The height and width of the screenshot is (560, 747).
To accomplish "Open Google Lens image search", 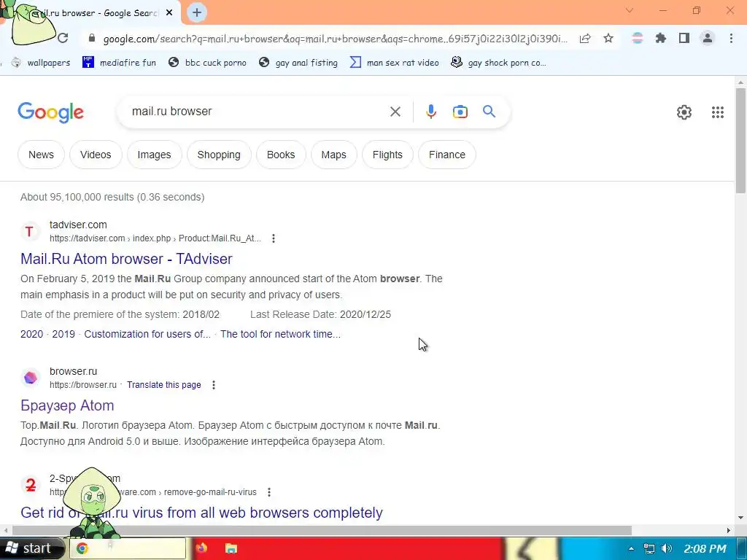I will [460, 112].
